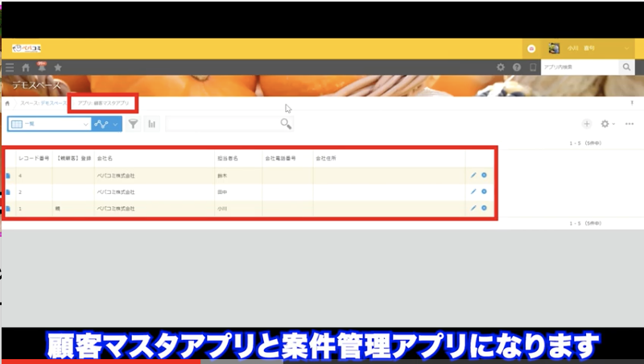Click the three-dot more options menu
Screen dimensions: 644x364
click(x=630, y=124)
